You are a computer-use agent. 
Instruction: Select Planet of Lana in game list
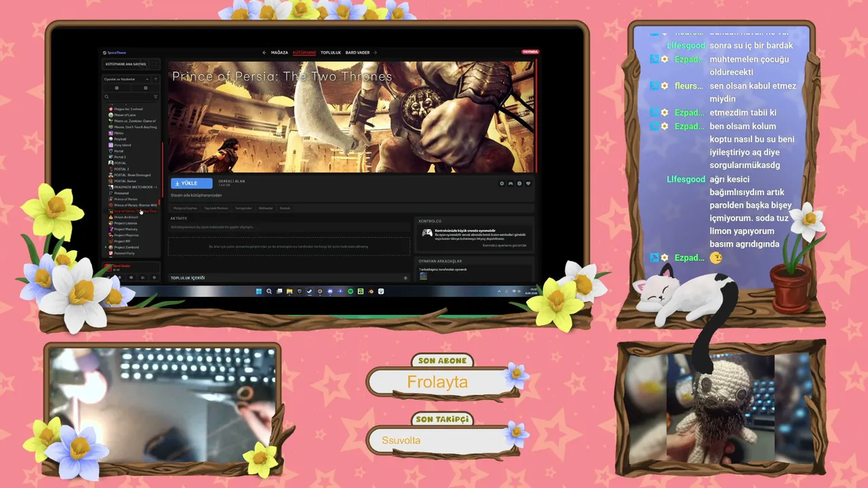click(125, 115)
